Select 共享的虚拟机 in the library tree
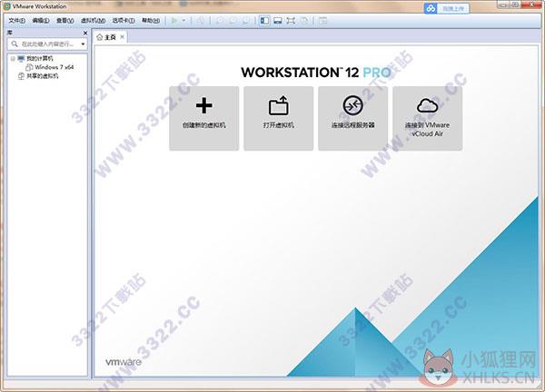545x392 pixels. coord(43,76)
